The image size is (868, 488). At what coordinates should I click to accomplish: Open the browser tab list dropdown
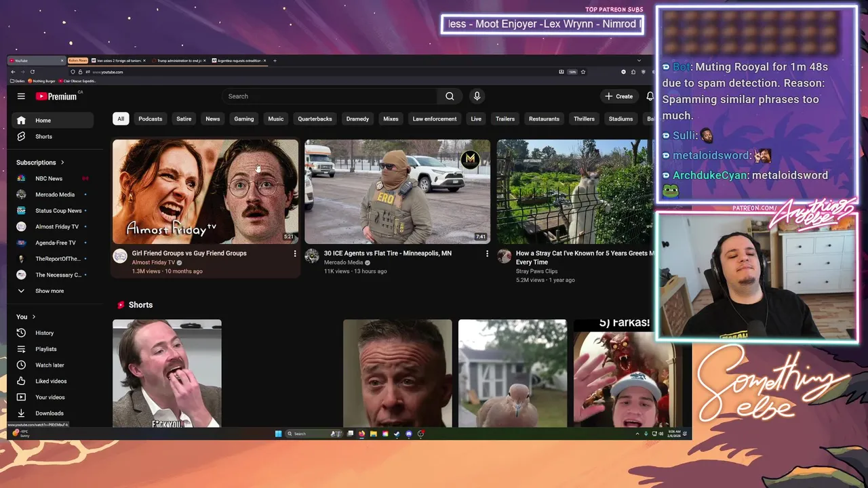(x=638, y=60)
